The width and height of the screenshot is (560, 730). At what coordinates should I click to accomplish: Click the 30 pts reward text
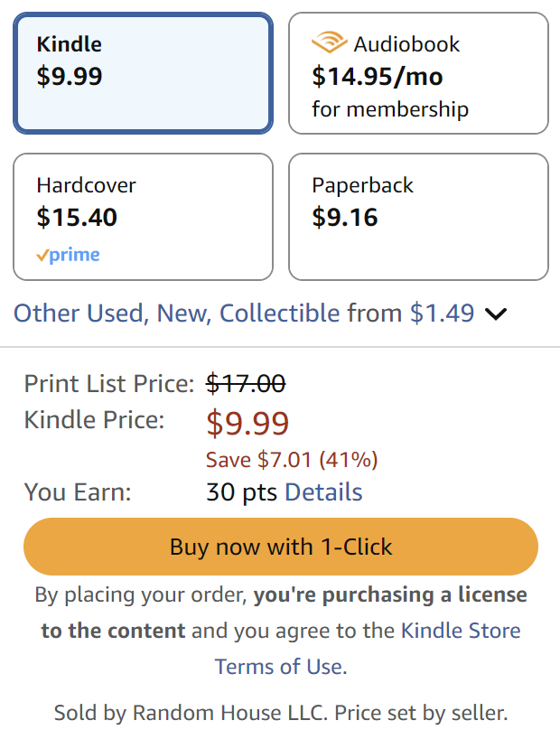pos(242,492)
